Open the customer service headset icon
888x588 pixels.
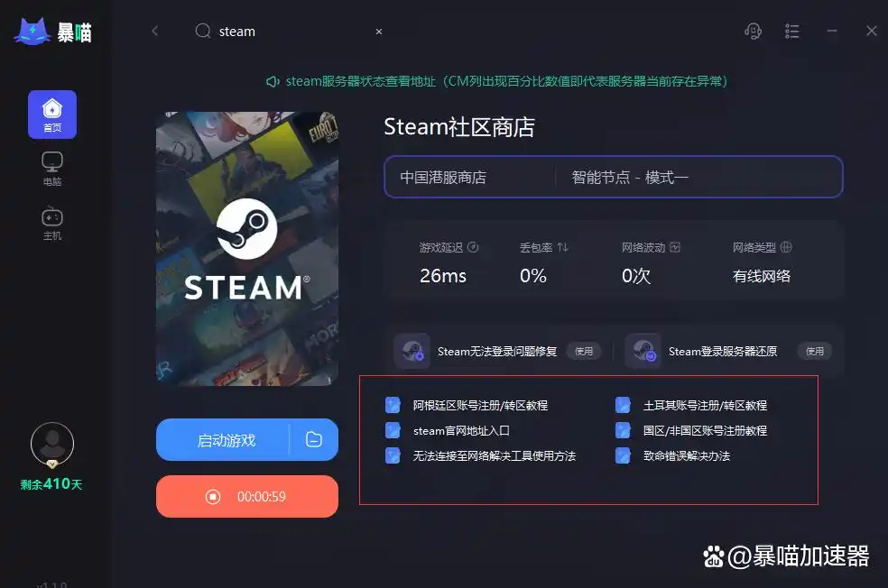coord(753,32)
